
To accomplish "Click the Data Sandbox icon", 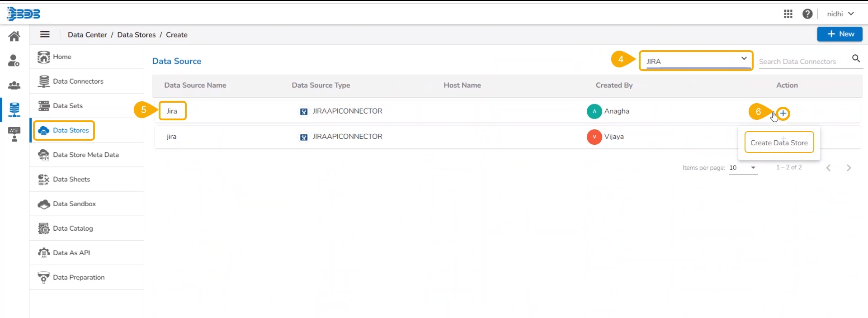I will 44,204.
